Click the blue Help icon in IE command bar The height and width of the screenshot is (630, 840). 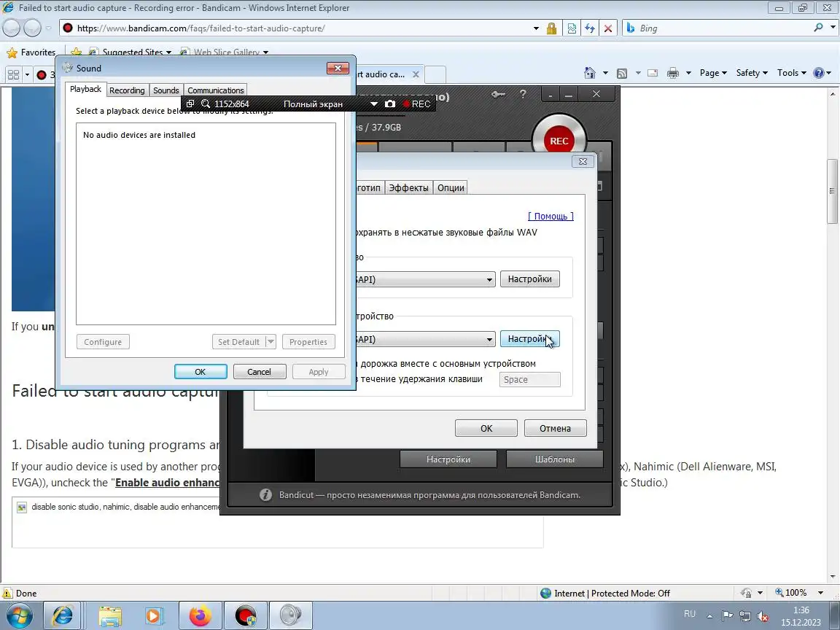point(819,73)
